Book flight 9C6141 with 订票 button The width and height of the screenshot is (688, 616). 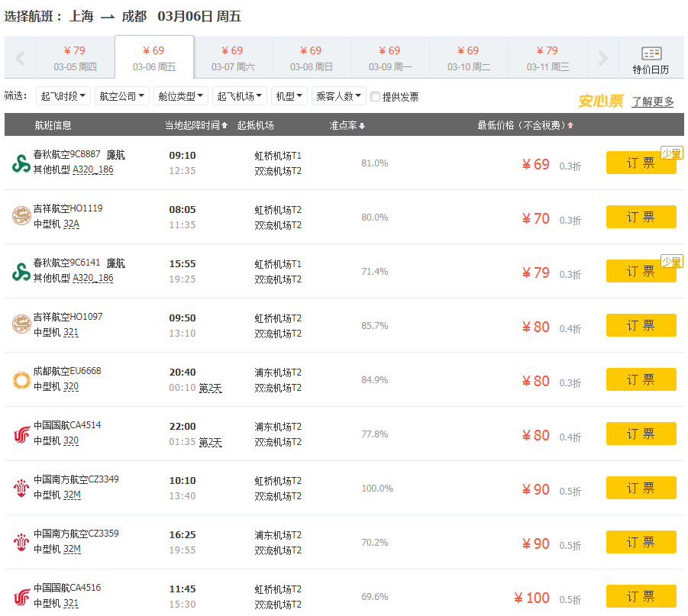[x=641, y=271]
